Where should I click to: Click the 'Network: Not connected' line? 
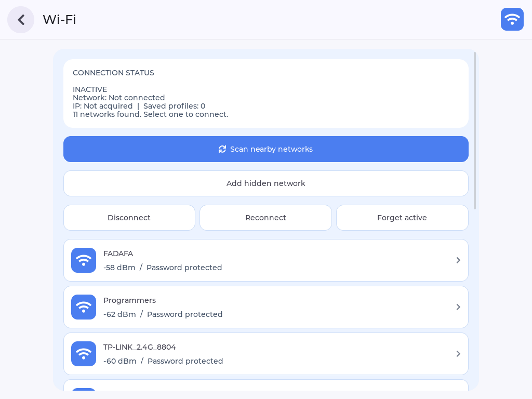coord(119,98)
